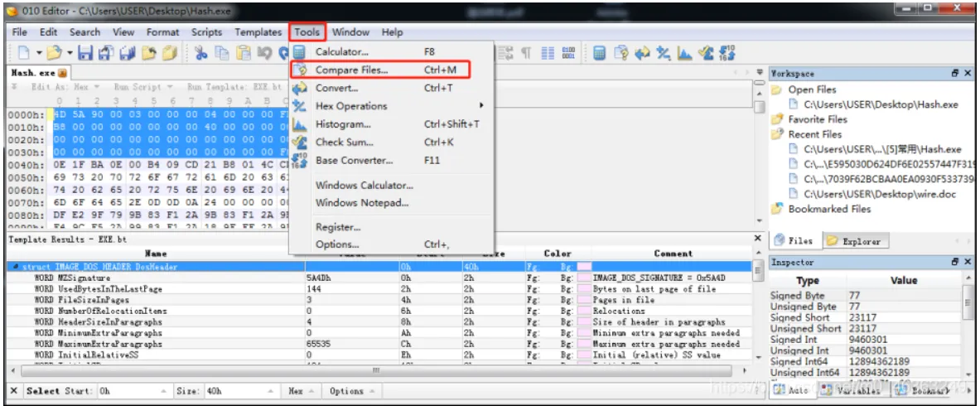Click the Size 40h input field

(240, 391)
